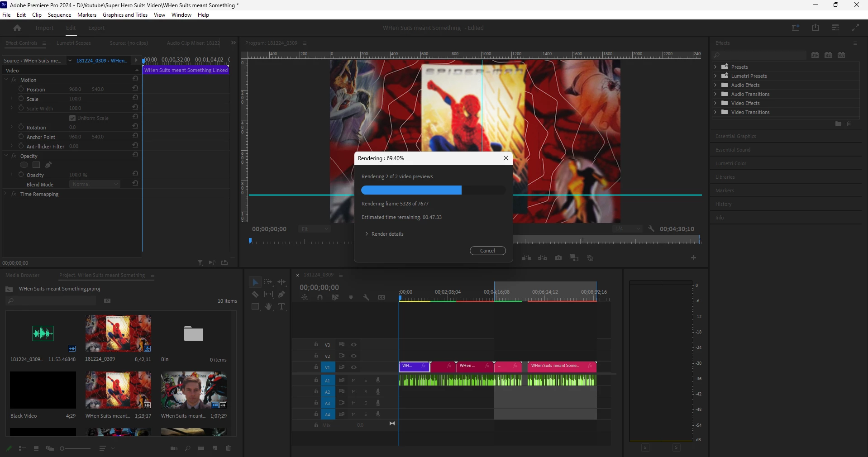Image resolution: width=868 pixels, height=457 pixels.
Task: Click New Bin icon in project panel
Action: click(201, 448)
